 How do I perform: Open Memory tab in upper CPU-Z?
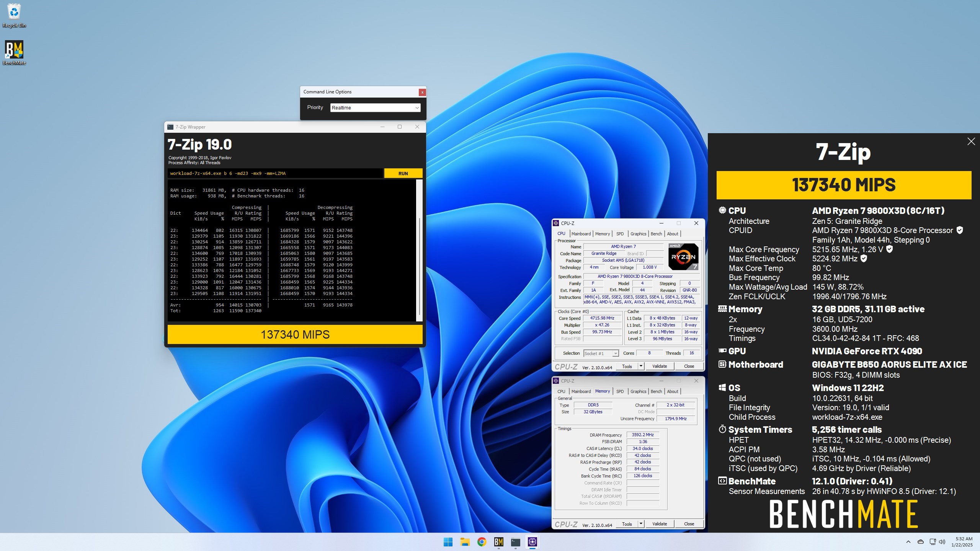point(602,234)
